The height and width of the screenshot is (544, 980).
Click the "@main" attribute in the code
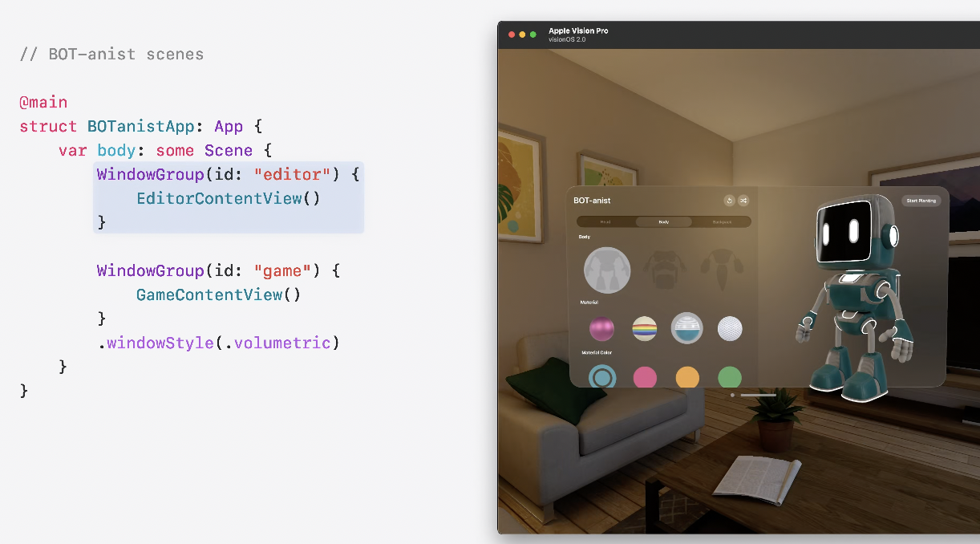pyautogui.click(x=43, y=102)
